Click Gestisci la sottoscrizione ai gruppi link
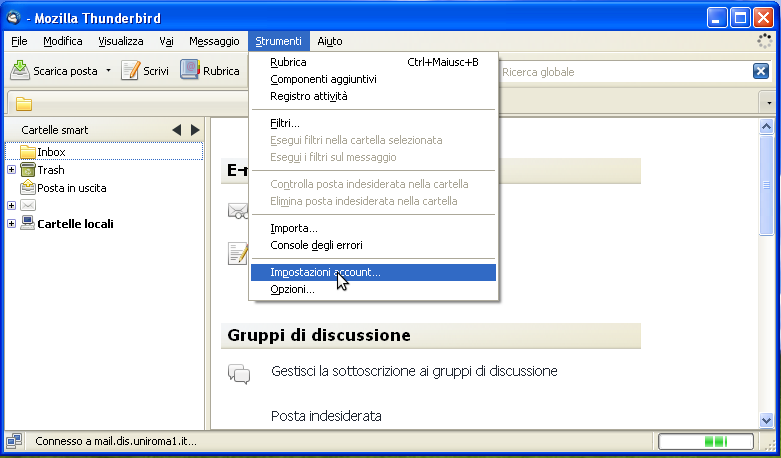The image size is (781, 458). 414,371
